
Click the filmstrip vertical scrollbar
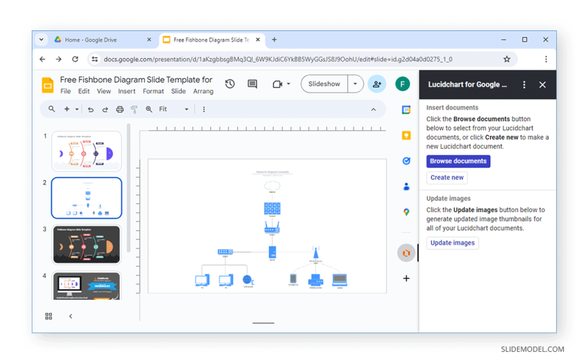(x=128, y=188)
